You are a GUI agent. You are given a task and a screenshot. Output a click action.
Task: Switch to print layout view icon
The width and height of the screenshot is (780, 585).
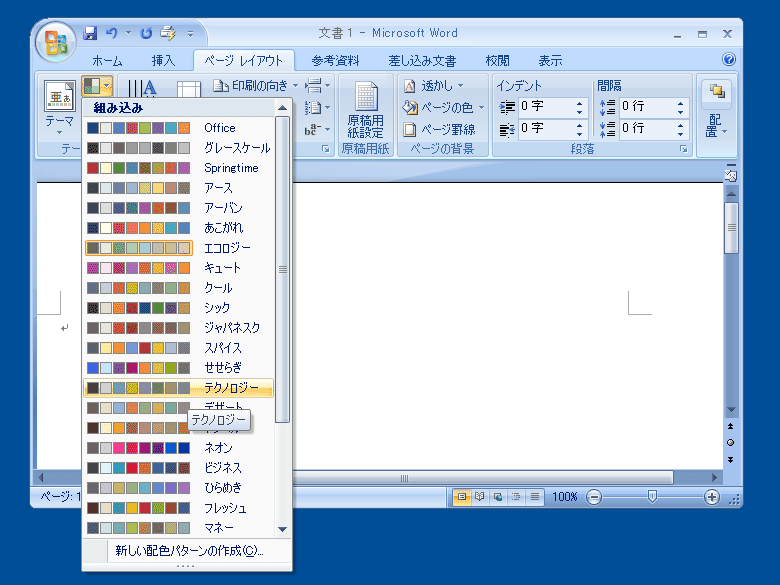[x=462, y=496]
